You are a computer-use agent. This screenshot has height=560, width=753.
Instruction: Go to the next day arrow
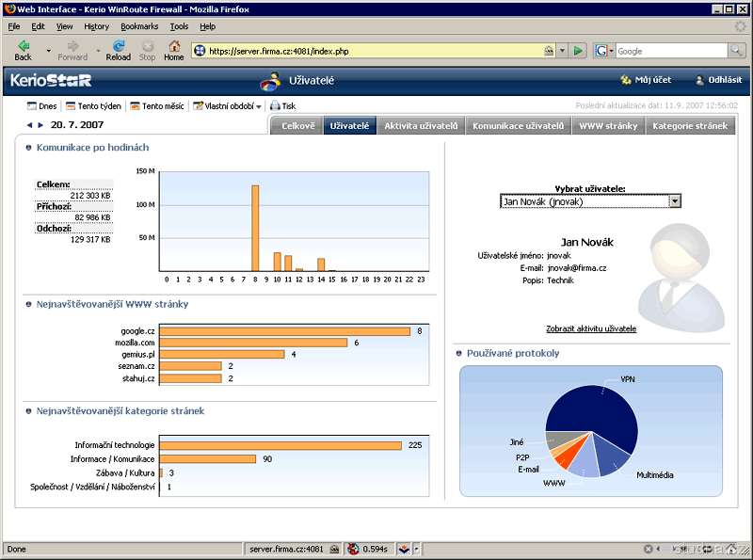pos(40,124)
